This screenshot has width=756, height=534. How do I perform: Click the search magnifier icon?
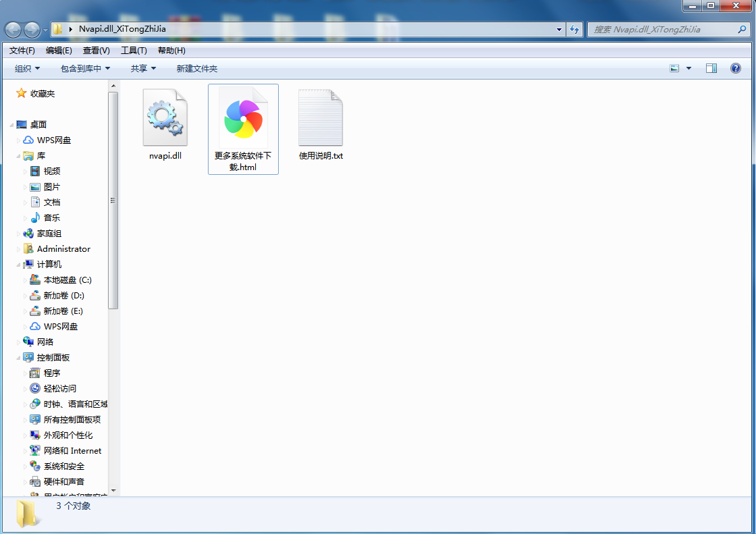[x=742, y=30]
